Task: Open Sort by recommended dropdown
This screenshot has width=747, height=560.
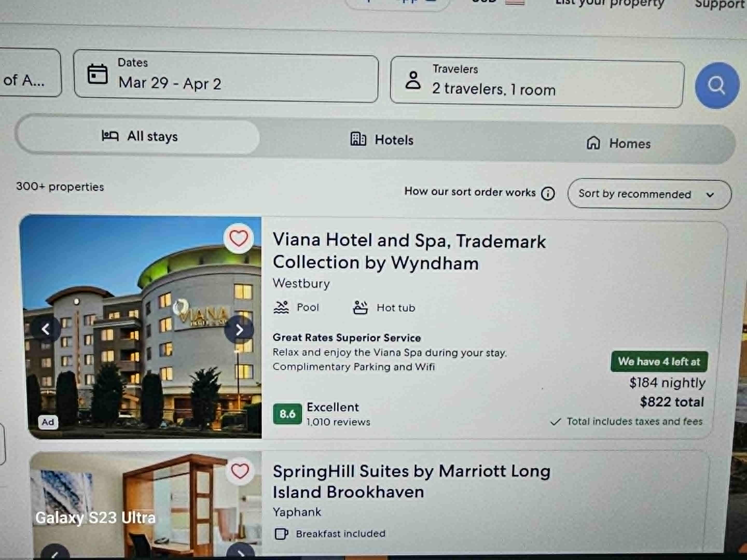Action: 649,194
